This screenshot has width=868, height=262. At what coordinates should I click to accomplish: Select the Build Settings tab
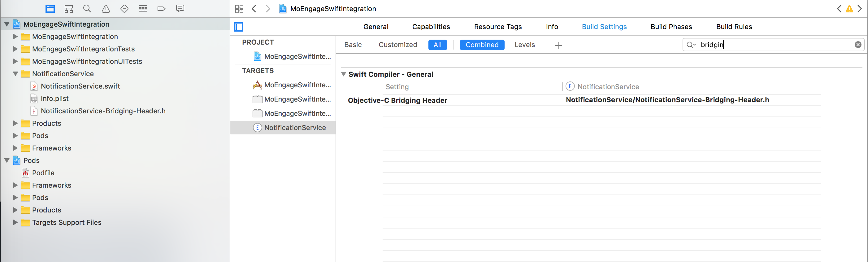(x=604, y=27)
